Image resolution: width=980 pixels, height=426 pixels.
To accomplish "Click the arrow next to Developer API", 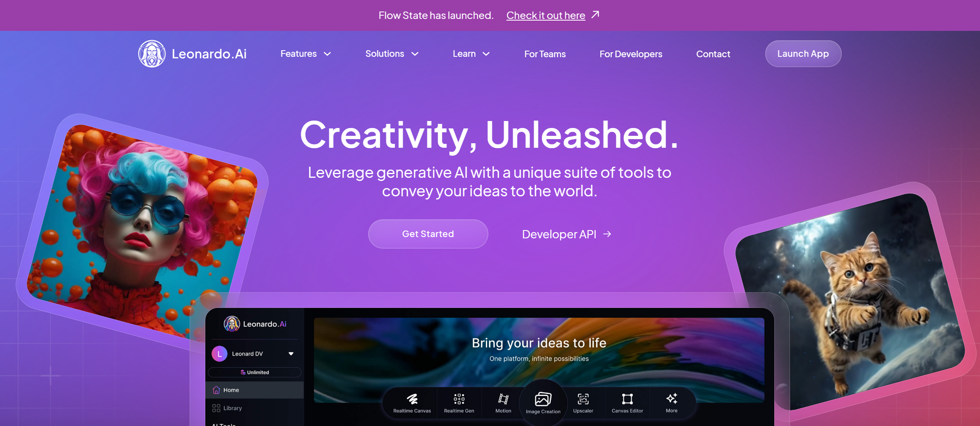I will 607,234.
